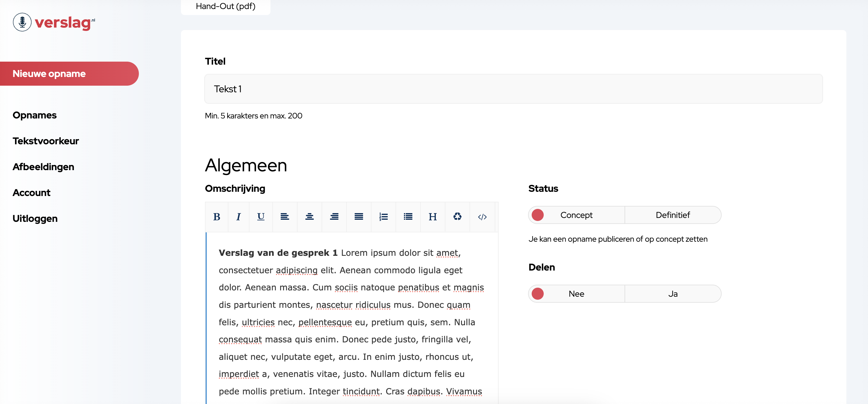The image size is (868, 404).
Task: Apply italic formatting
Action: 238,217
